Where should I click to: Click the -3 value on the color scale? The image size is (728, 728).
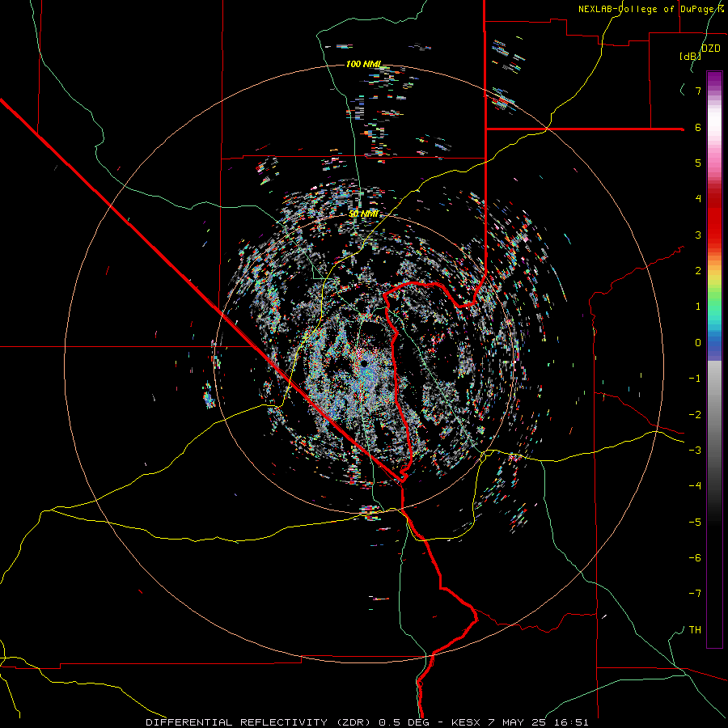point(695,451)
